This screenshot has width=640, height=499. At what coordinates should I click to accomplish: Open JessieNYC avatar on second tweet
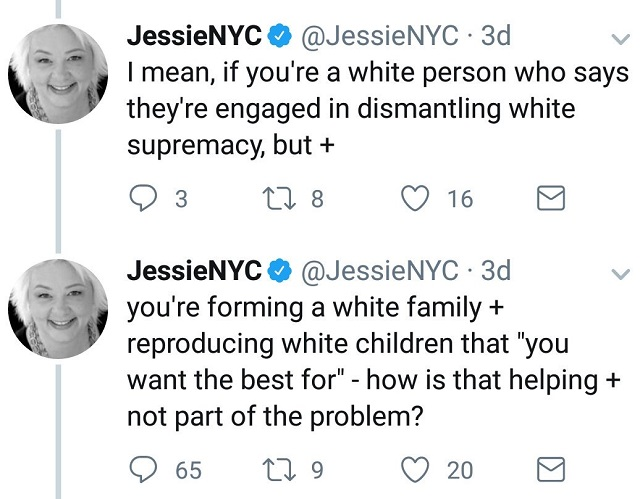(58, 309)
